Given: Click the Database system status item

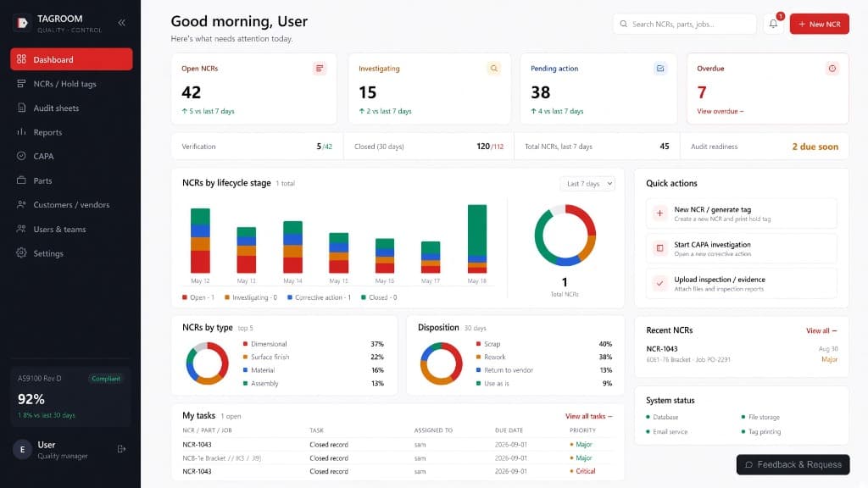Looking at the screenshot, I should 662,417.
